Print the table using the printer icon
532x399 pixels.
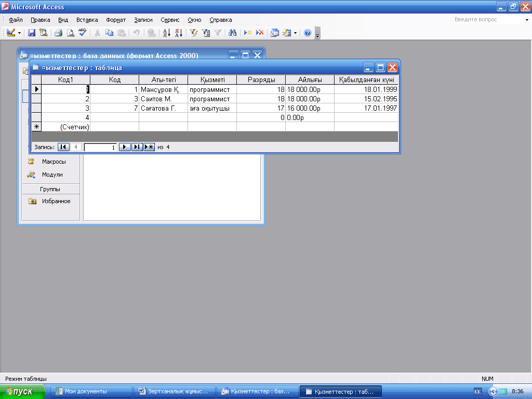pyautogui.click(x=58, y=33)
